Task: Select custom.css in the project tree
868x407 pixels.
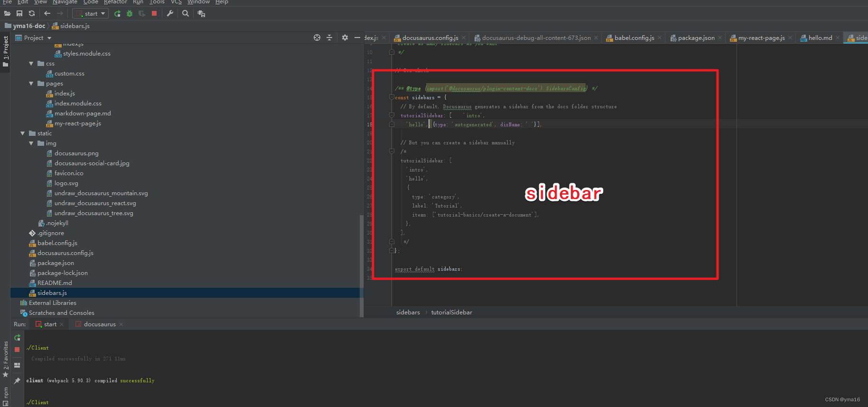Action: tap(69, 74)
